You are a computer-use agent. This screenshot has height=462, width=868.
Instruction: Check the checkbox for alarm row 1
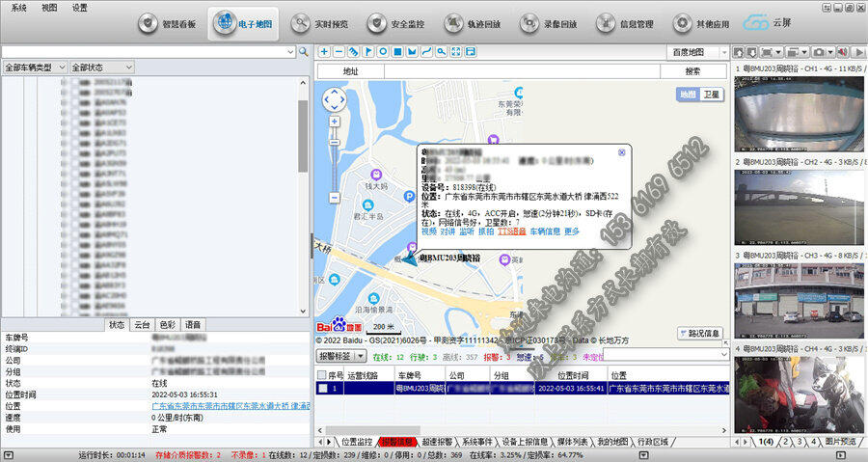point(323,388)
